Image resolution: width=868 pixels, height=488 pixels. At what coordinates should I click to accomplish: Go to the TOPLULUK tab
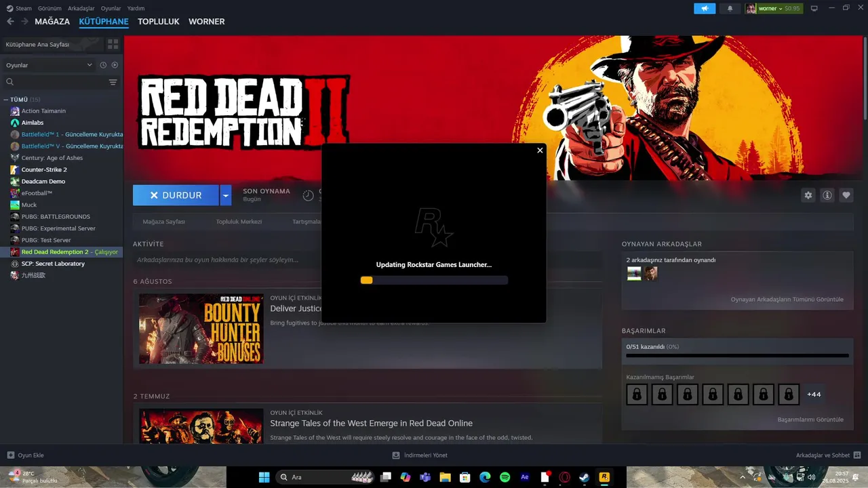[x=159, y=22]
